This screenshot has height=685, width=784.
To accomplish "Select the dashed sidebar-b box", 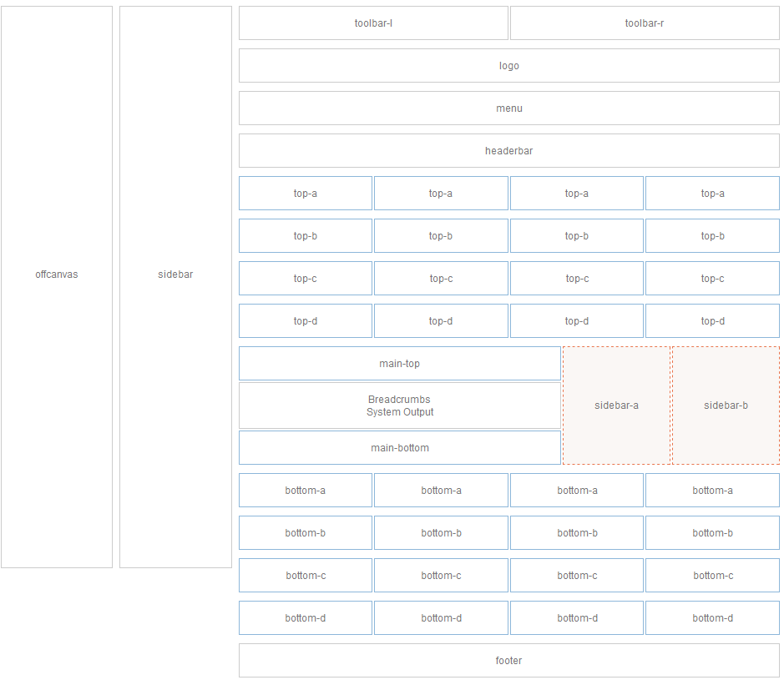I will (x=726, y=405).
